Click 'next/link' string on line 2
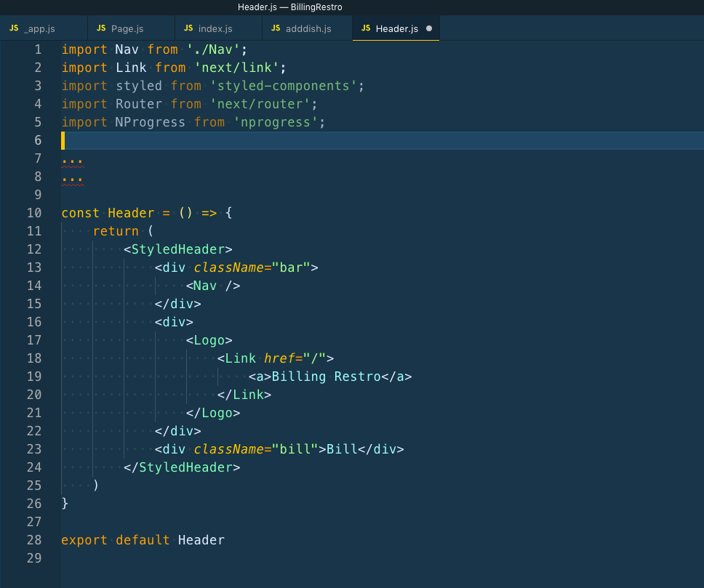 (236, 68)
